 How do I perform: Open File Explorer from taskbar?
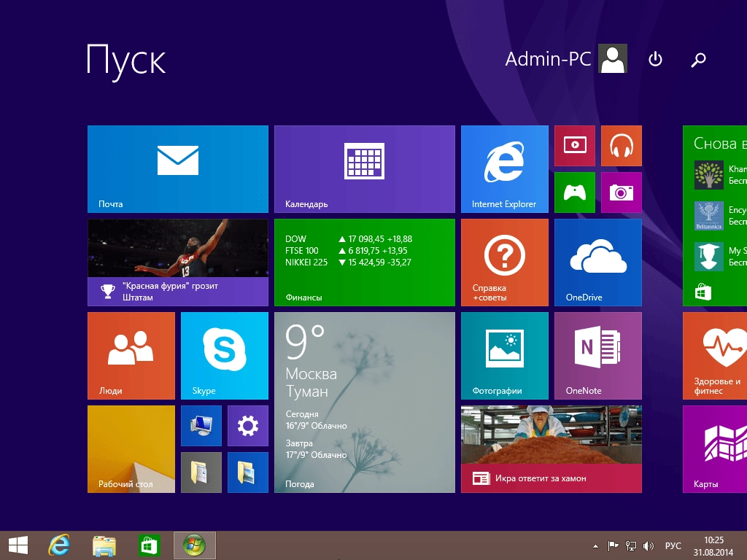104,545
